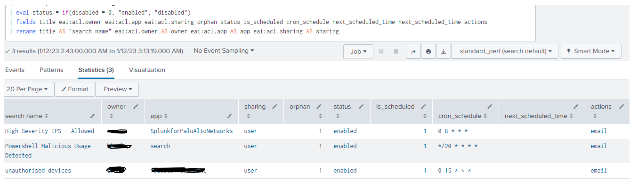This screenshot has height=185, width=644.
Task: Expand the Smart Mode dropdown
Action: 591,51
